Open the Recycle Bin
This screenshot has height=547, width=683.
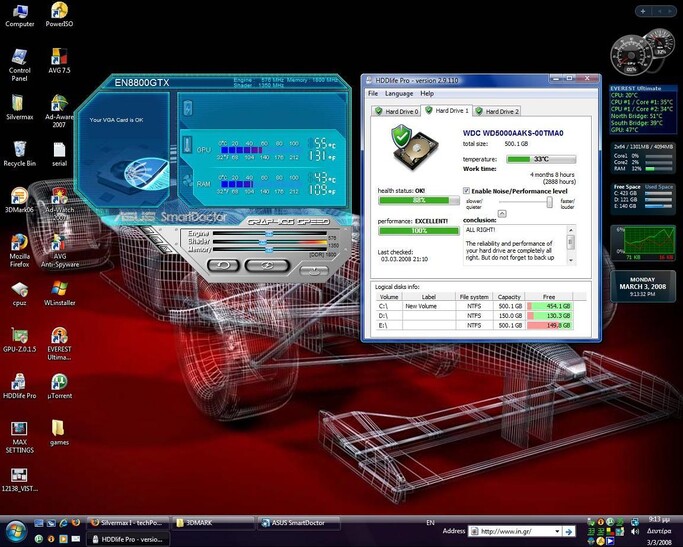click(x=20, y=154)
